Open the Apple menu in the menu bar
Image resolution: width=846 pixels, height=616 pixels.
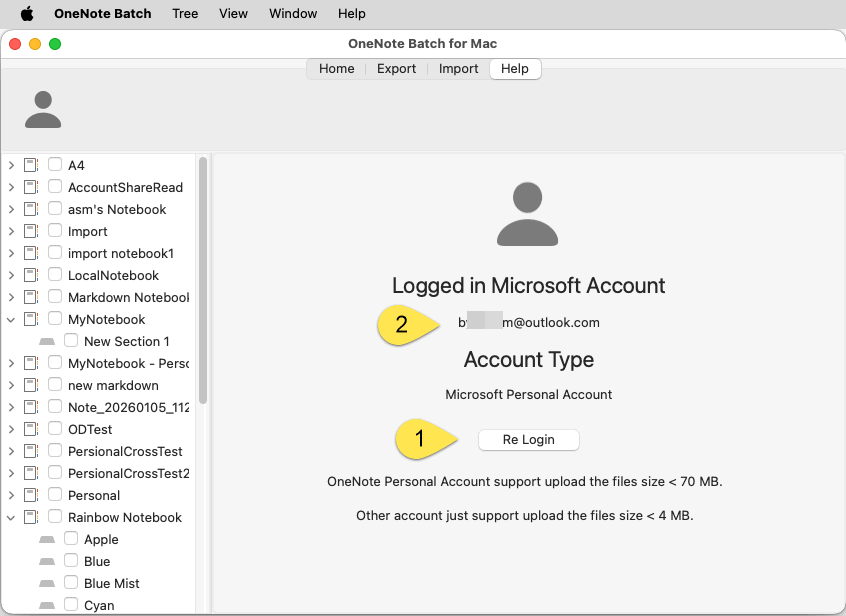tap(27, 13)
